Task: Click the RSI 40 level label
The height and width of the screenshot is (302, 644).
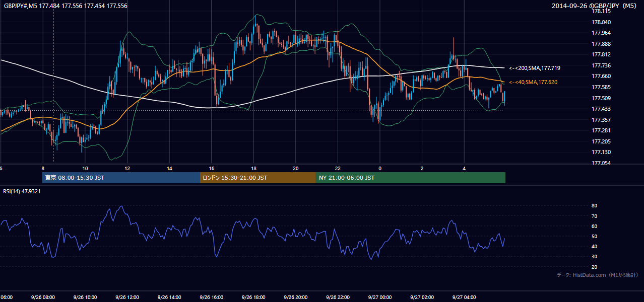Action: click(594, 246)
